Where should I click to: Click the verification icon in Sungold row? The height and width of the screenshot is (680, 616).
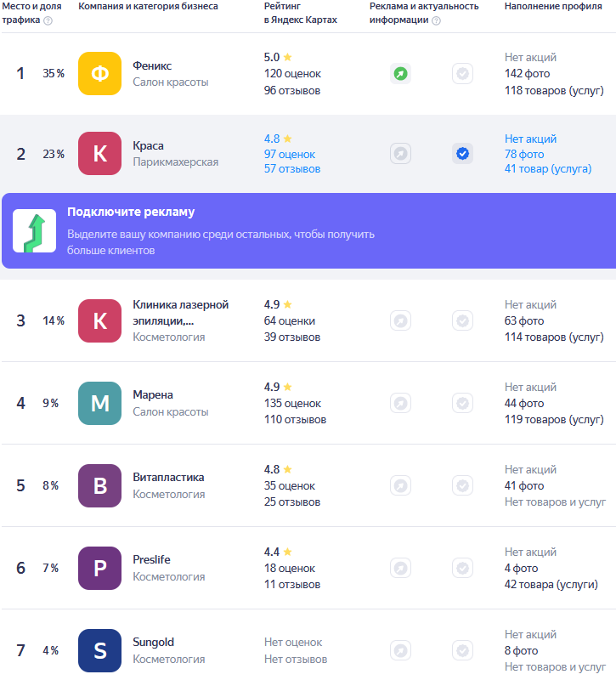click(462, 650)
